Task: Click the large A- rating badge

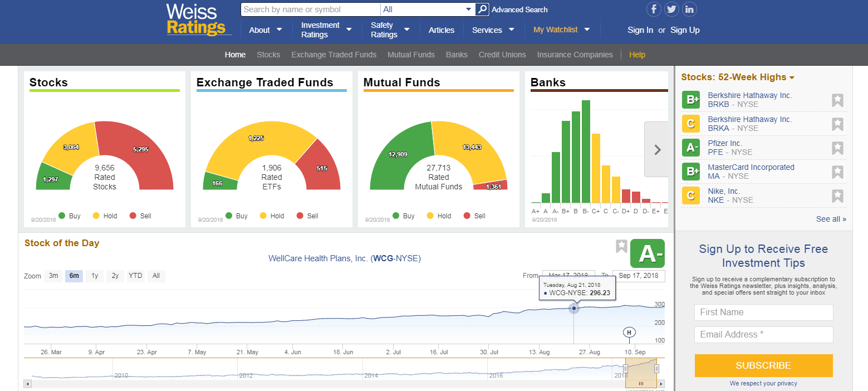Action: (648, 254)
